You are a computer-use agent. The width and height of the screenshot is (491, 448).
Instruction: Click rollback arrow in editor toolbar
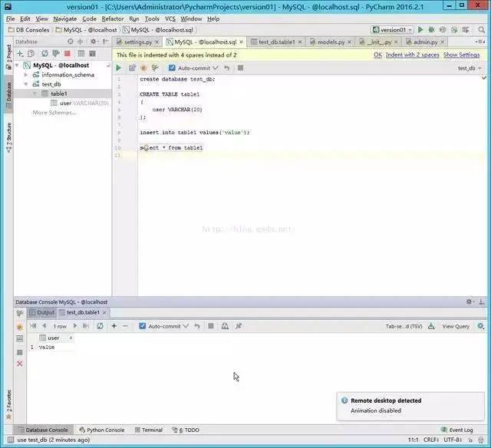[227, 68]
